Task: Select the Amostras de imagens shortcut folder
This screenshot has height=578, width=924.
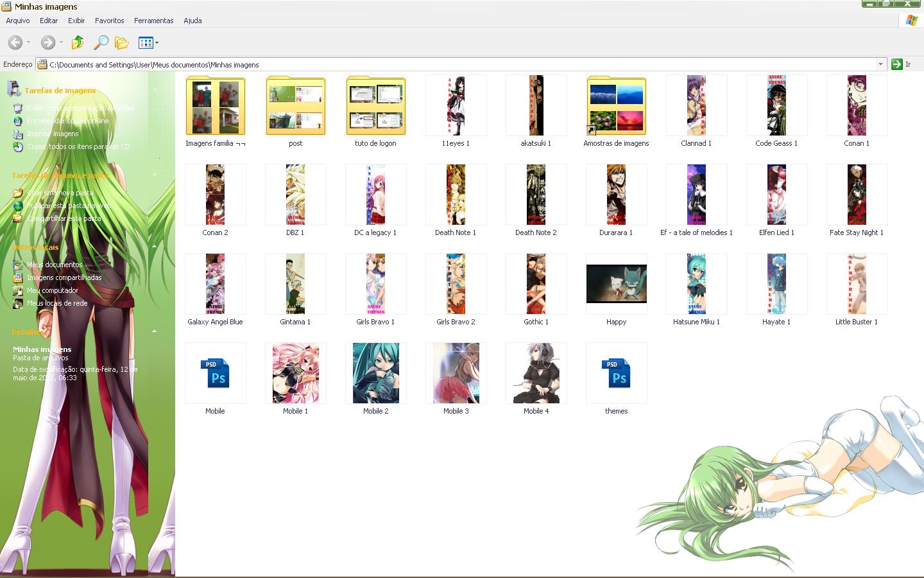Action: tap(616, 105)
